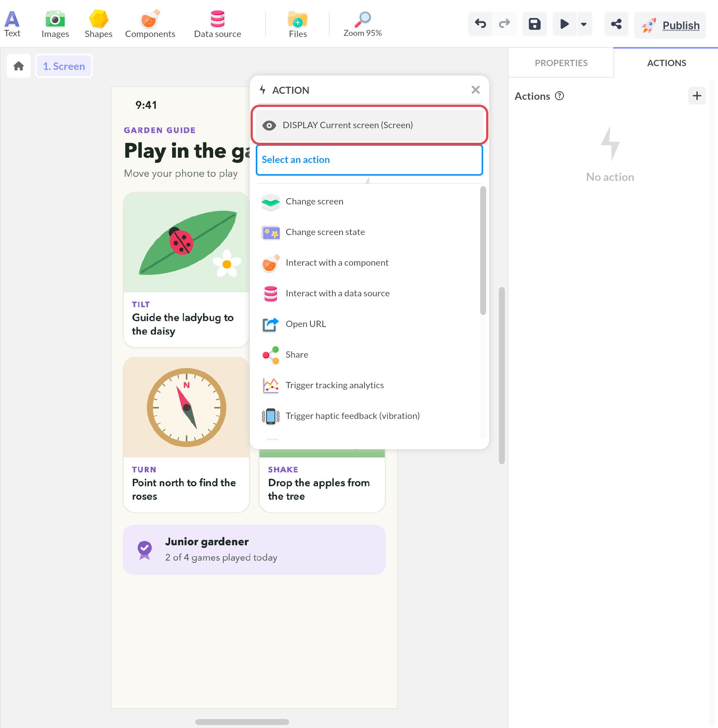Viewport: 718px width, 728px height.
Task: Select the GARDEN GUIDE label
Action: click(x=160, y=130)
